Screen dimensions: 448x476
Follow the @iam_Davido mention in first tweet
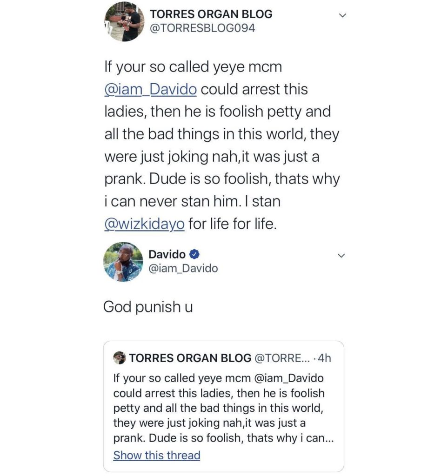pyautogui.click(x=150, y=89)
